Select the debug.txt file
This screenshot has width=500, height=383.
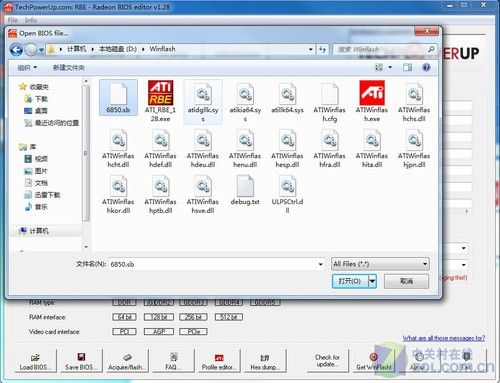[245, 191]
